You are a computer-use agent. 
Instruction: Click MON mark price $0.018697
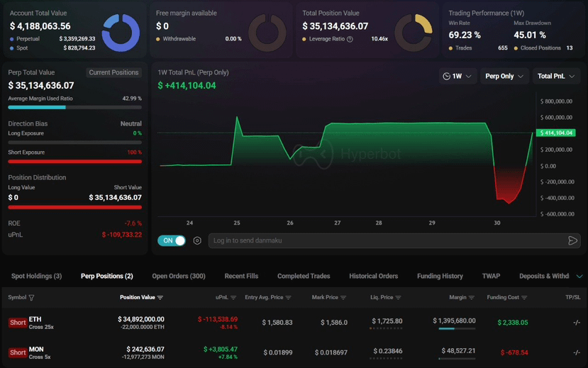[x=331, y=352]
